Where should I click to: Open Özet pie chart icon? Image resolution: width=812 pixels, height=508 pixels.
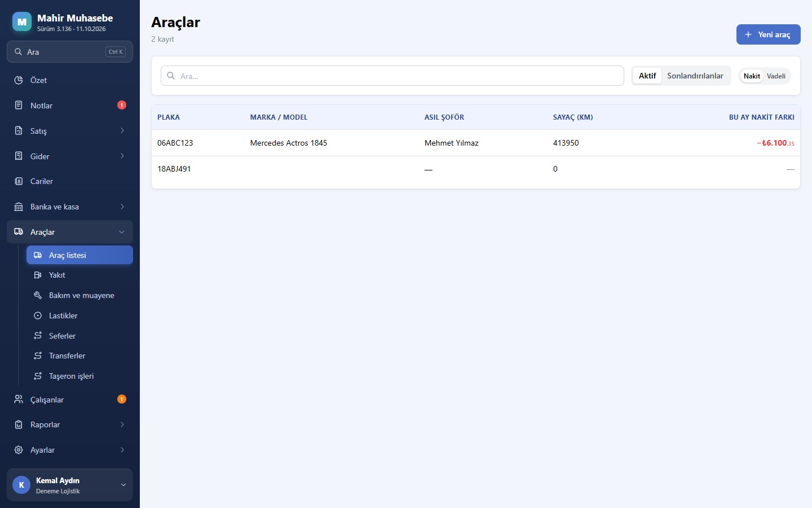point(19,80)
